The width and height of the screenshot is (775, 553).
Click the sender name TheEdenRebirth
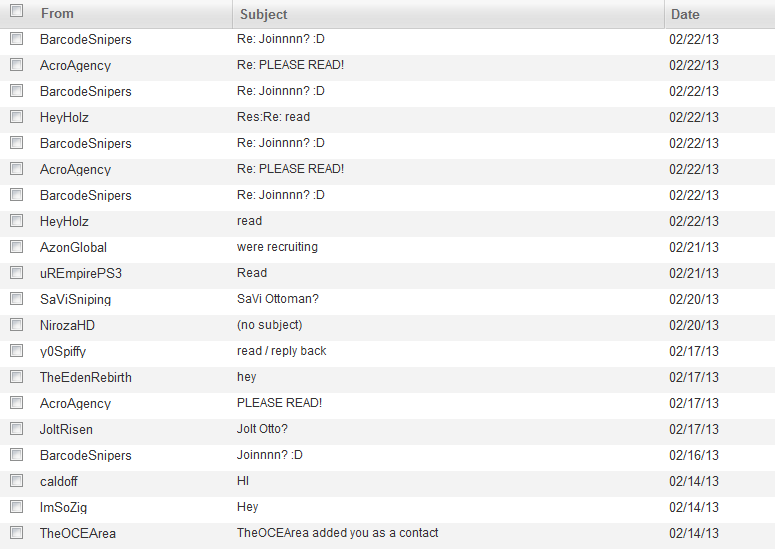(86, 378)
